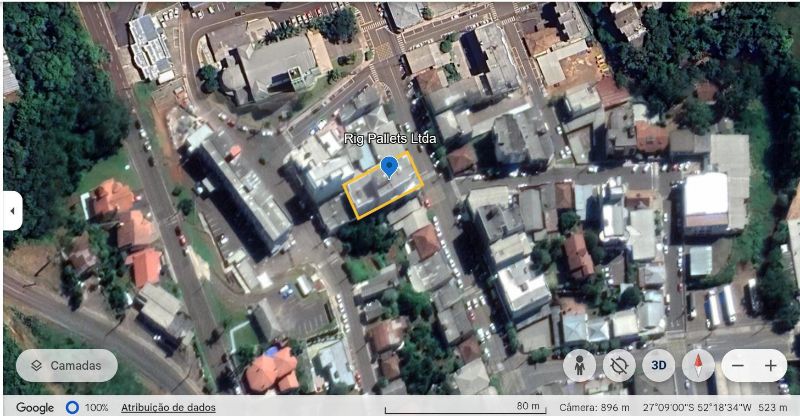Zoom in with the plus button
This screenshot has width=800, height=416.
tap(770, 365)
